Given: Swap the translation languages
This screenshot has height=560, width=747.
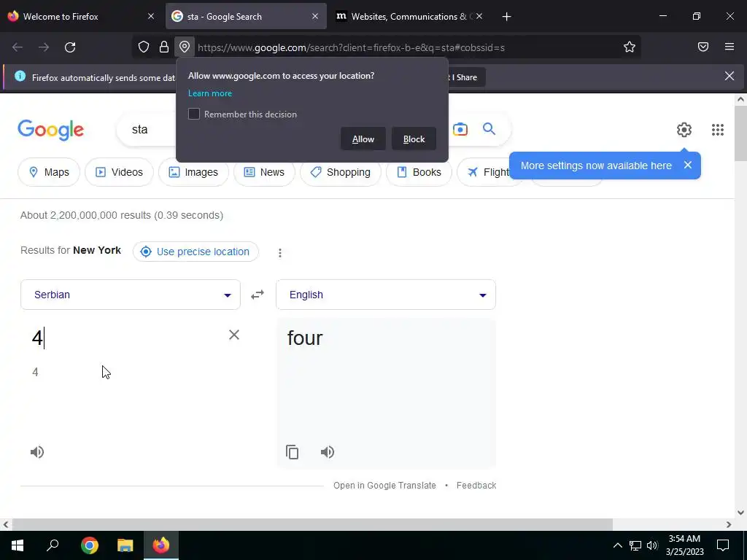Looking at the screenshot, I should (258, 295).
